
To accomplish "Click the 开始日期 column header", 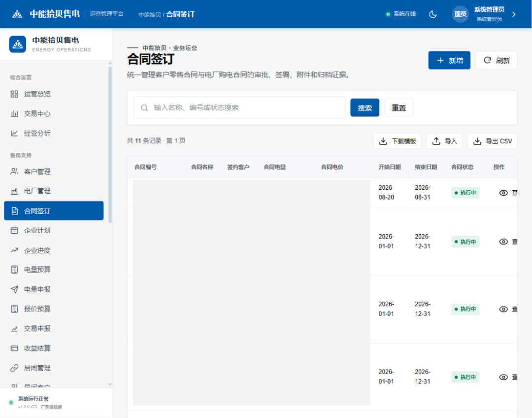I will (x=390, y=167).
